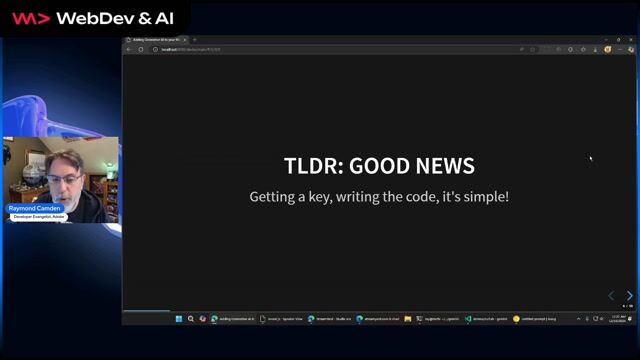This screenshot has width=640, height=360.
Task: Advance to next slide with right arrow
Action: pyautogui.click(x=629, y=296)
